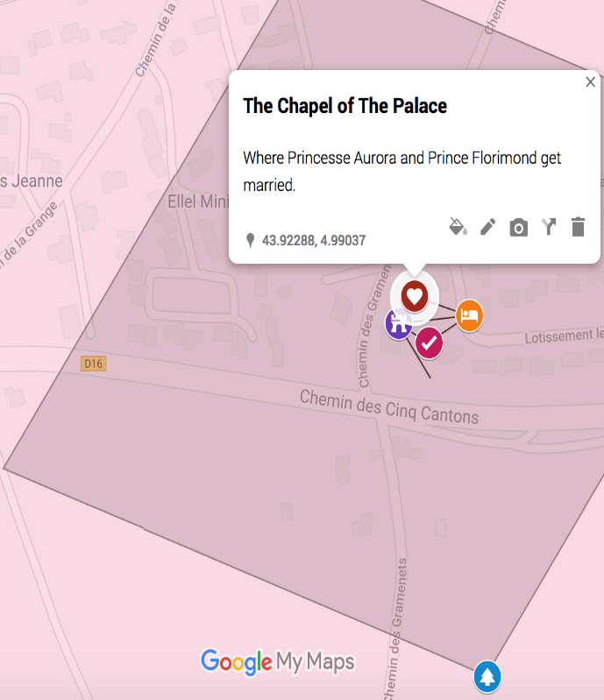Open the style paint bucket tool
The image size is (604, 700).
coord(457,227)
